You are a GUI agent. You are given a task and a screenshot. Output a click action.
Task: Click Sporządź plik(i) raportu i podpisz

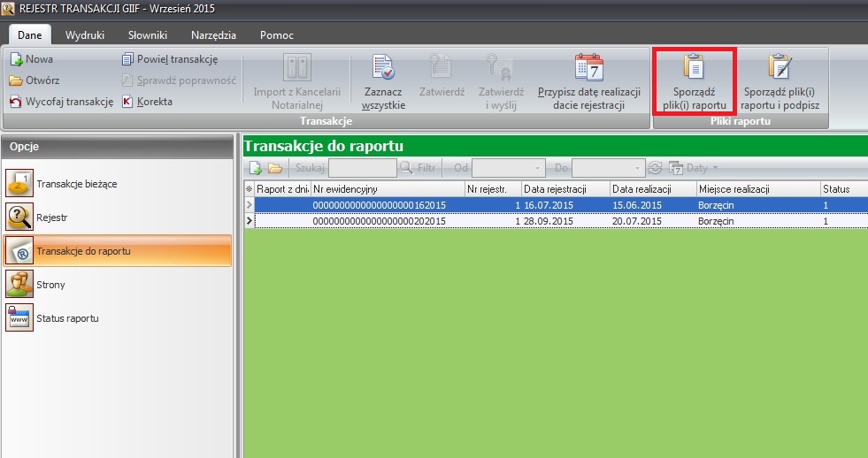click(x=780, y=82)
